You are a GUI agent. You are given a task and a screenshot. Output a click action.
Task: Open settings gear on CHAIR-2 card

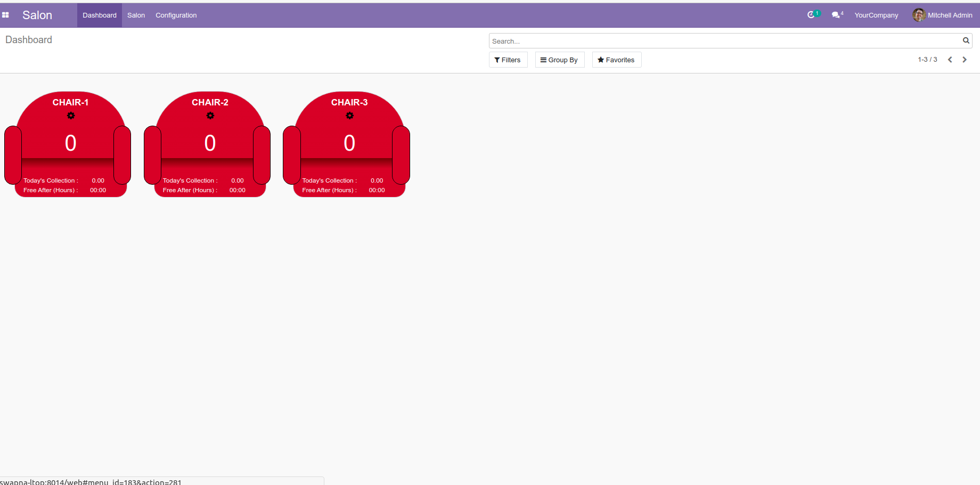point(210,116)
